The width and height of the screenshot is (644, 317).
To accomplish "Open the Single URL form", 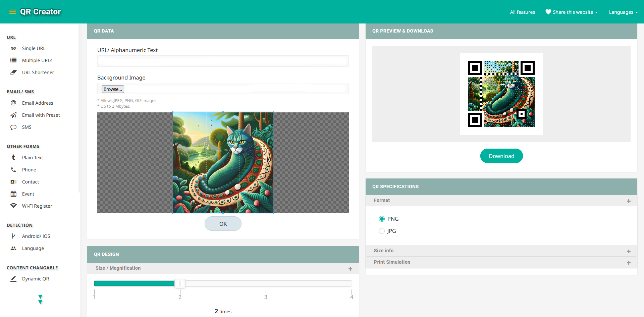I will 34,48.
